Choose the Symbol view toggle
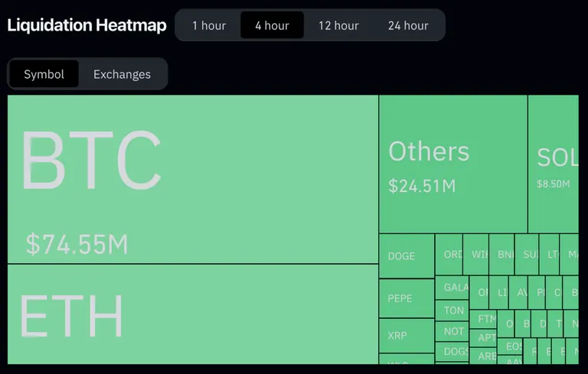Image resolution: width=588 pixels, height=374 pixels. (44, 74)
